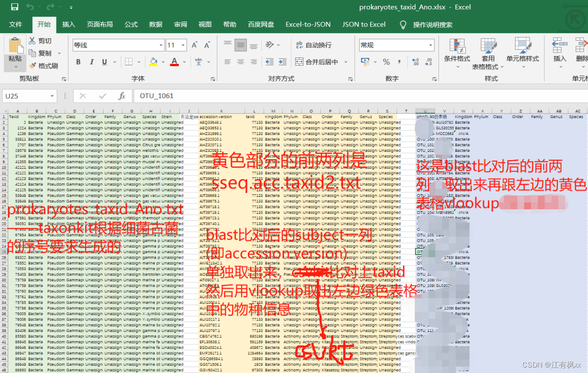This screenshot has width=588, height=373.
Task: Toggle center horizontal alignment
Action: point(241,62)
